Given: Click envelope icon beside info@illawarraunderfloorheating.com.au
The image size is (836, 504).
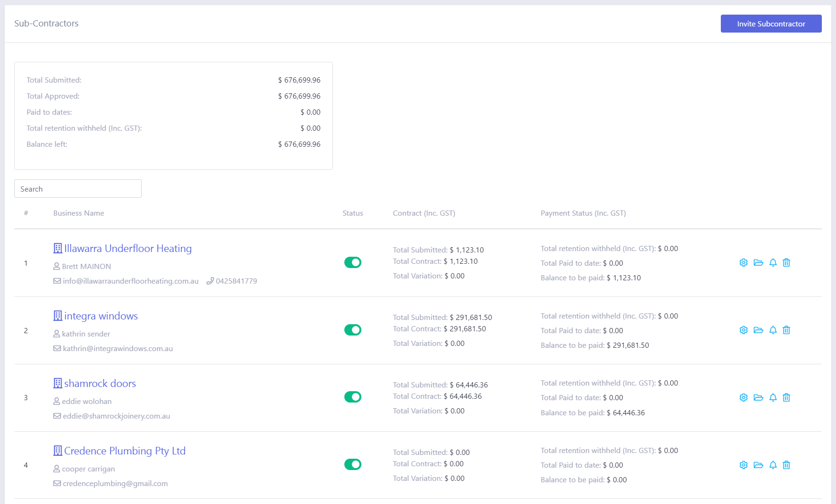Looking at the screenshot, I should [x=57, y=281].
